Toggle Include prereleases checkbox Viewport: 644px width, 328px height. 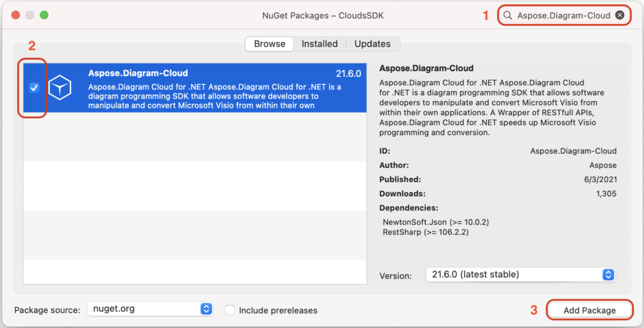230,310
